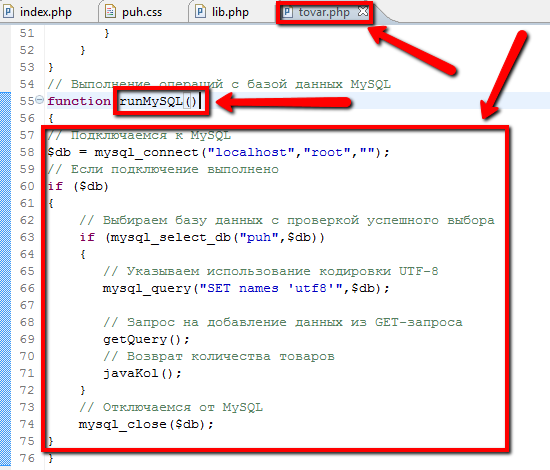Click the "root" string literal

tap(327, 152)
